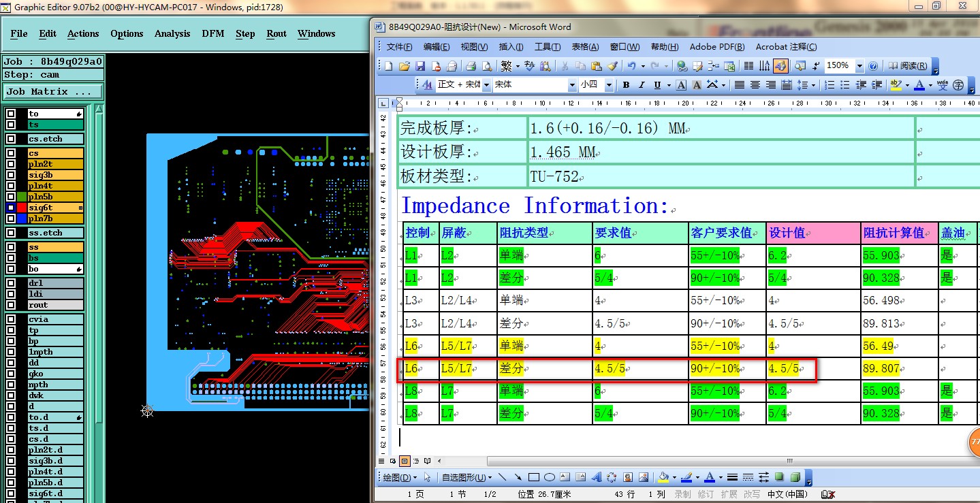The image size is (980, 503).
Task: Open the Acrobat 注释(C) menu
Action: click(786, 47)
